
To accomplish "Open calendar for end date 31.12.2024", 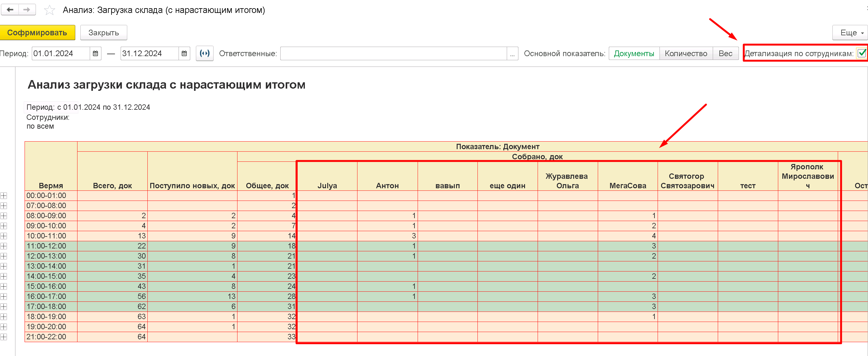I will tap(184, 53).
